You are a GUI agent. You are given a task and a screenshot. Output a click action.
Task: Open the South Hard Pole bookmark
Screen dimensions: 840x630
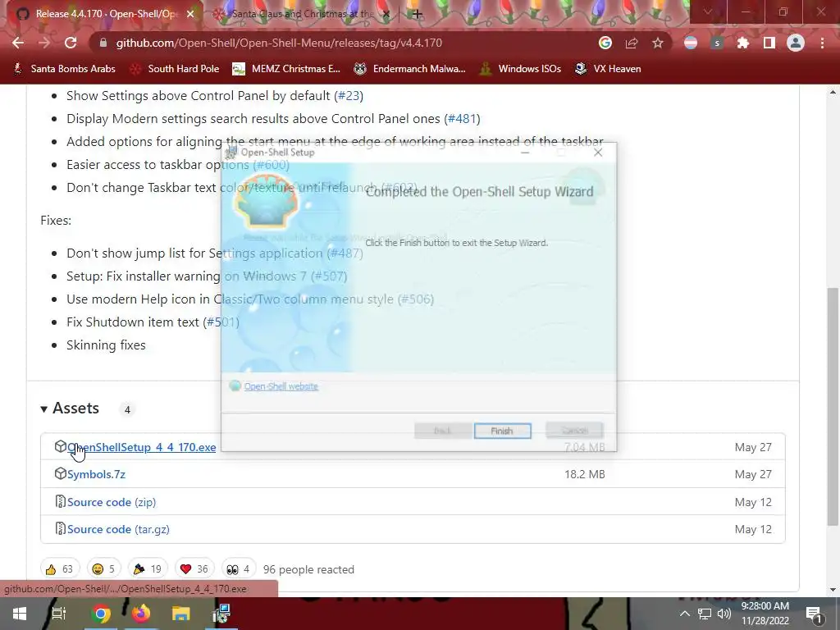(176, 69)
